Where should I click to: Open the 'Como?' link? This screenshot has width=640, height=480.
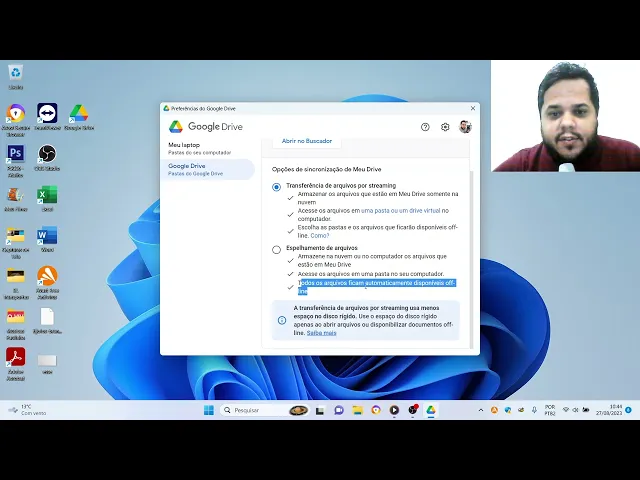[x=320, y=236]
